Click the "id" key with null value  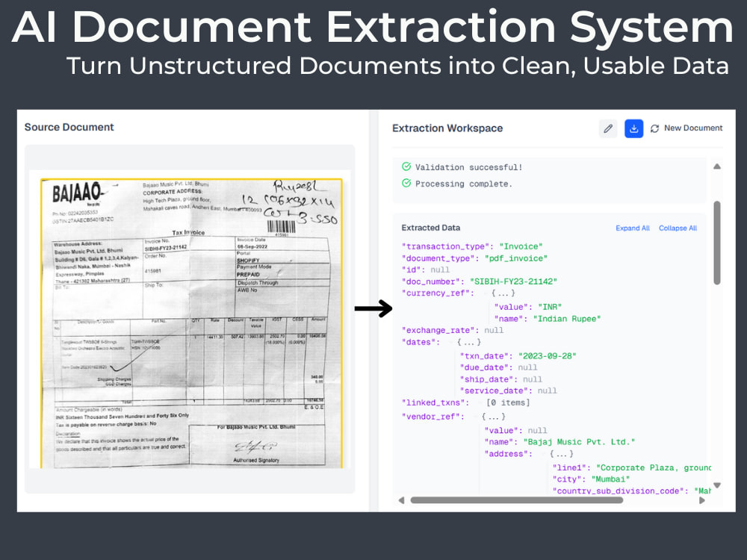[411, 270]
